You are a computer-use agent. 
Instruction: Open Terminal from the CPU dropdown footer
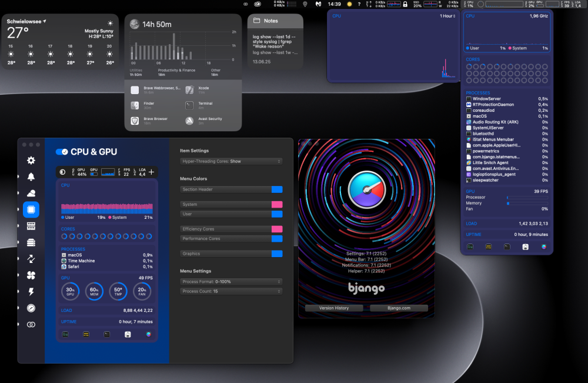tap(507, 247)
